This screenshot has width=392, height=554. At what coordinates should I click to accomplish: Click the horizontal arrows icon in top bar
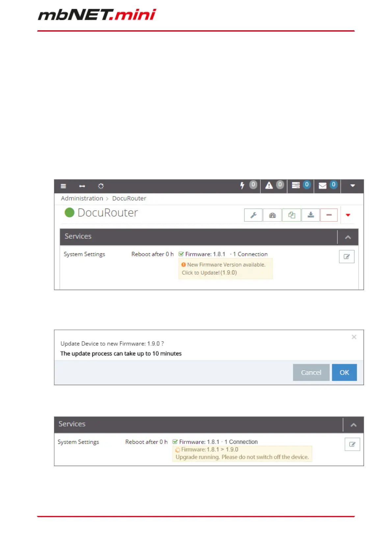tap(82, 186)
